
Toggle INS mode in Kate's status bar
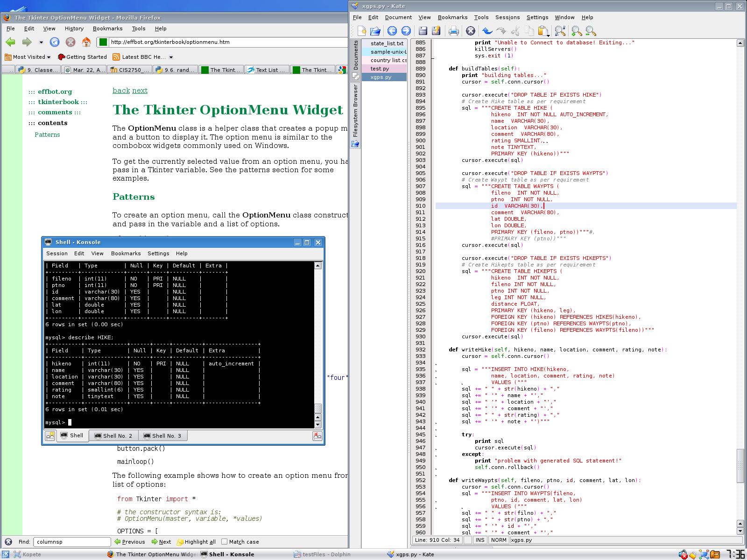click(479, 540)
